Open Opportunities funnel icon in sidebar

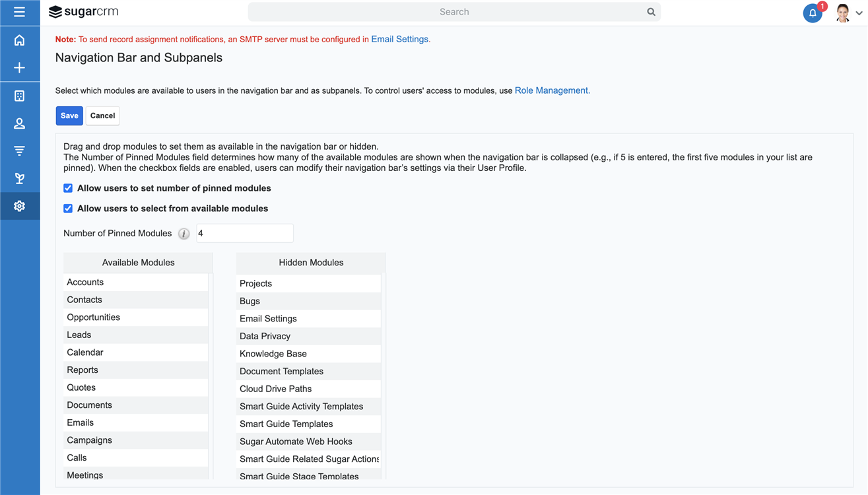coord(19,151)
